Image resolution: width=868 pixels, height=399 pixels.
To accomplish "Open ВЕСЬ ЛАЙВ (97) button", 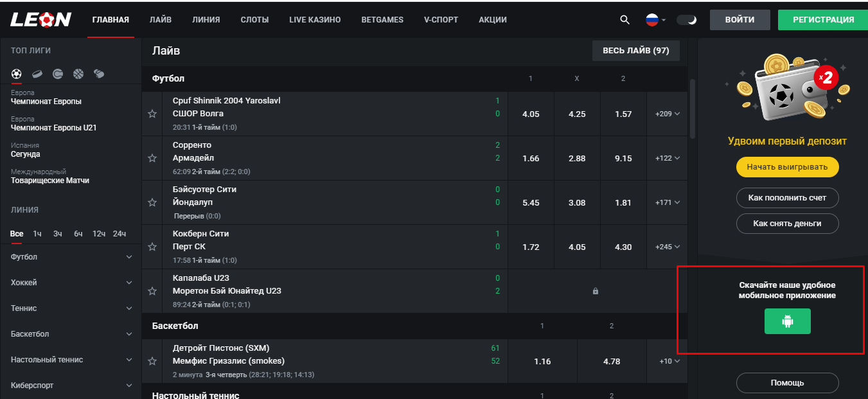I will tap(636, 51).
